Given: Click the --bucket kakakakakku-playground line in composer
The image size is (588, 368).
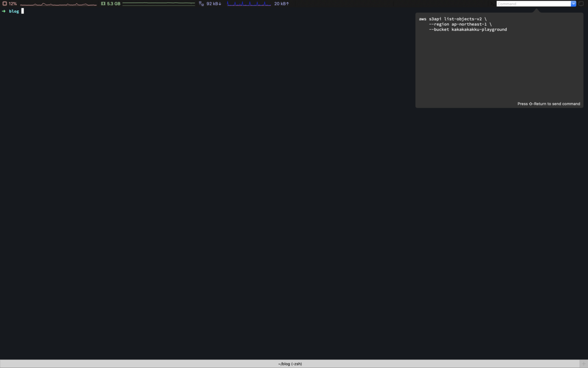Looking at the screenshot, I should coord(468,29).
